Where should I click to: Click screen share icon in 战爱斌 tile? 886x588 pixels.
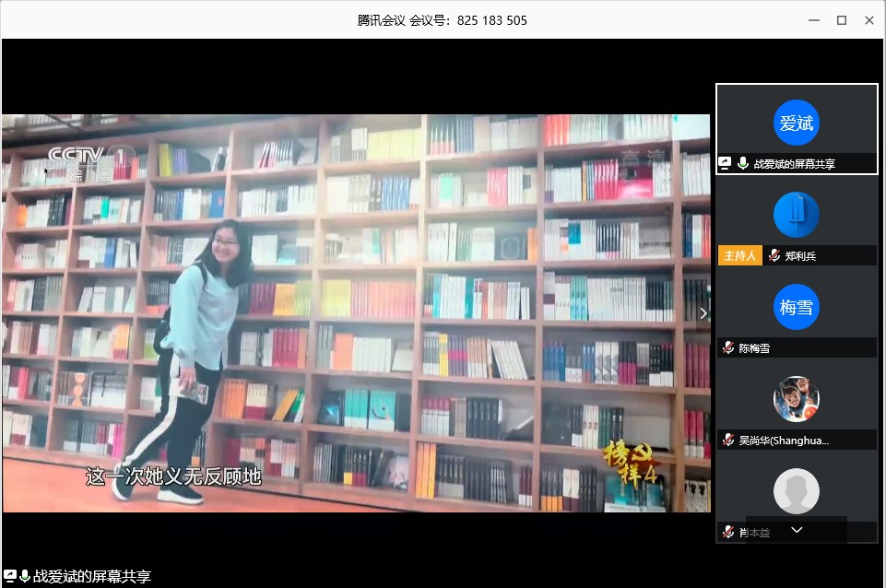tap(726, 164)
